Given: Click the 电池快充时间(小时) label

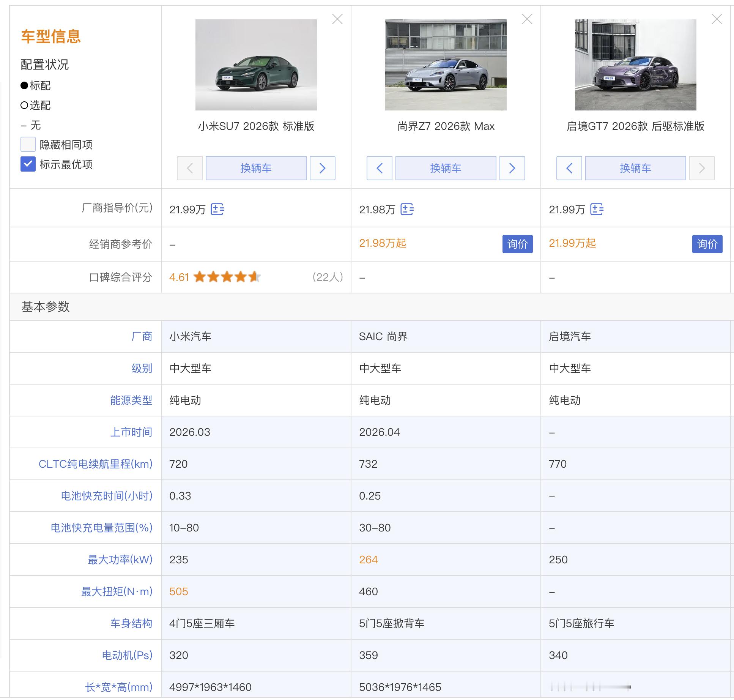Looking at the screenshot, I should click(x=107, y=496).
